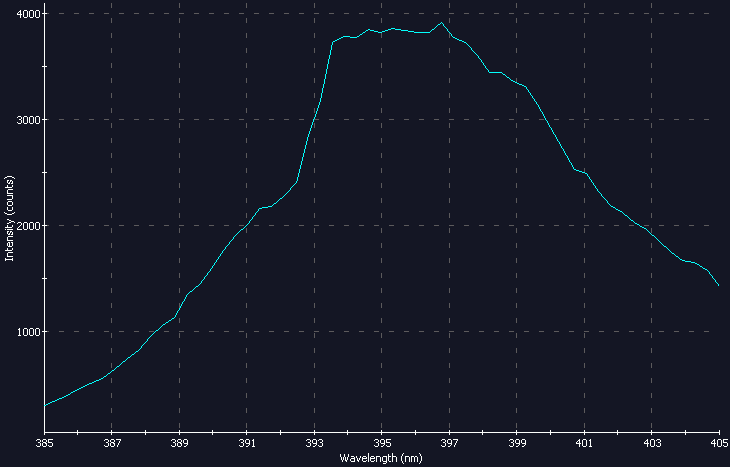Click the 2000 label on intensity axis
The height and width of the screenshot is (467, 730).
25,226
